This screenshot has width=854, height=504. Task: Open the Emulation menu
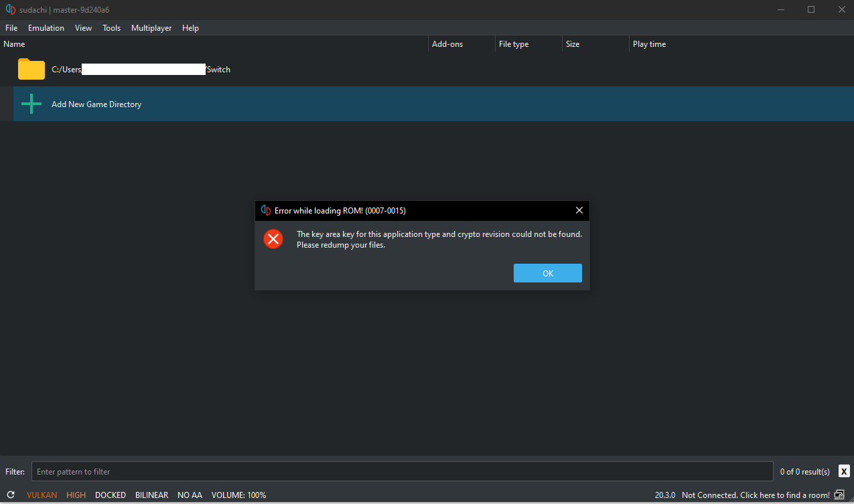(46, 28)
